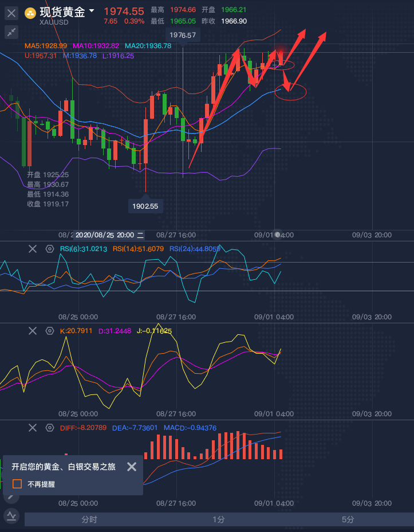The height and width of the screenshot is (532, 414).
Task: Switch to the 1分 timeframe tab
Action: (218, 519)
